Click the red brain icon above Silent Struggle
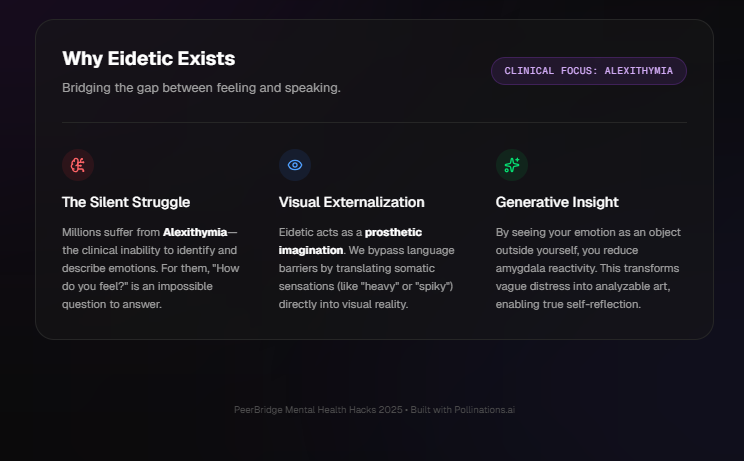This screenshot has width=744, height=461. (77, 165)
